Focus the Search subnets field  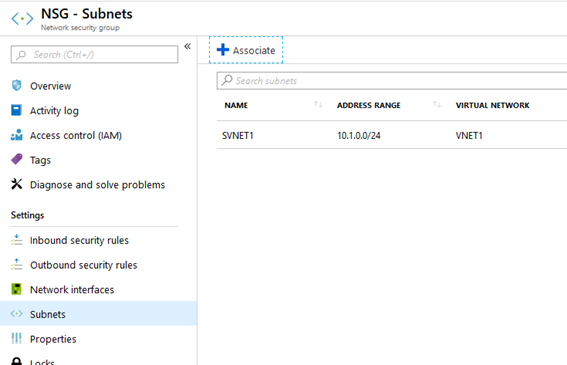[392, 80]
